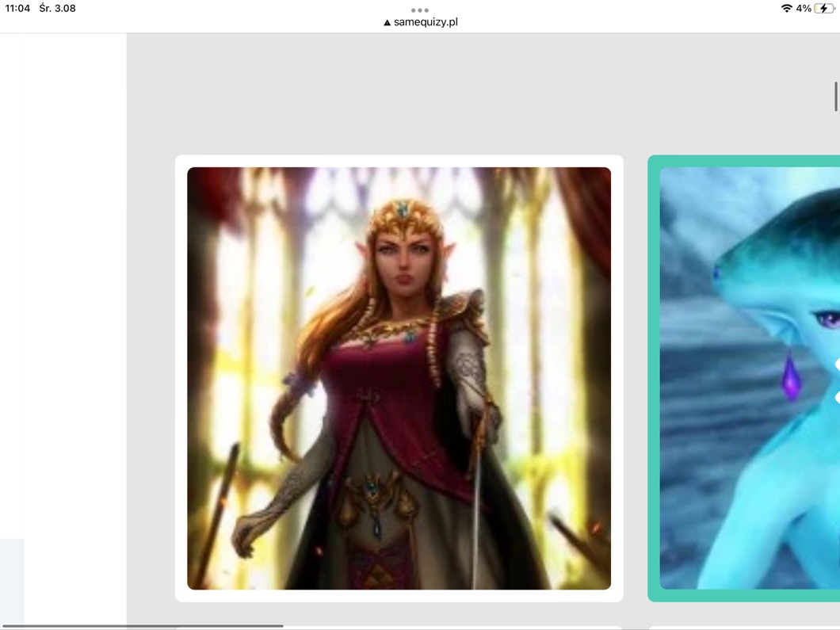Tap the 4% battery percentage

804,9
